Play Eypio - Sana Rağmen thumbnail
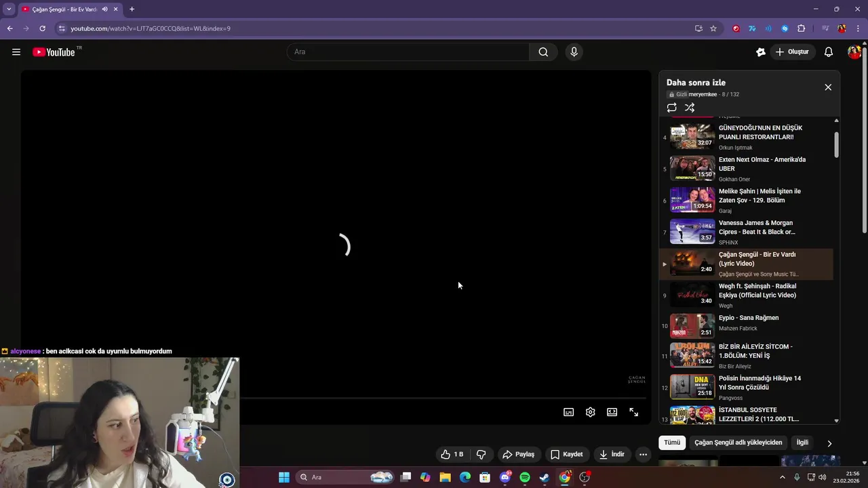The width and height of the screenshot is (868, 488). (692, 325)
